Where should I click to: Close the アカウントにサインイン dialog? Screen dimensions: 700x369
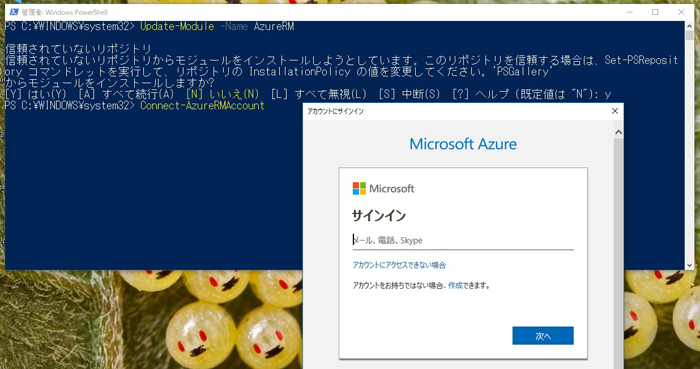pyautogui.click(x=615, y=111)
